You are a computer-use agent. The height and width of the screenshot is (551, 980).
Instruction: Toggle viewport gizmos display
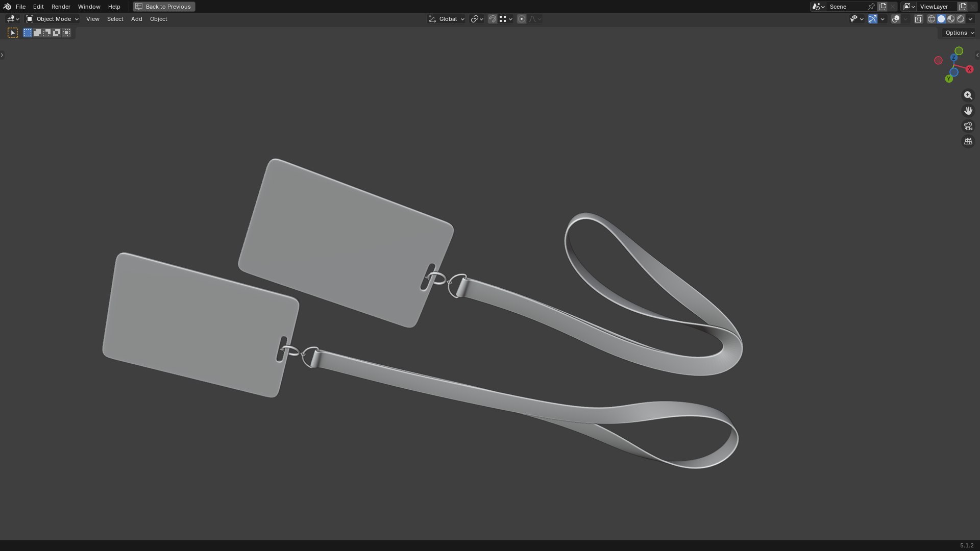click(873, 19)
